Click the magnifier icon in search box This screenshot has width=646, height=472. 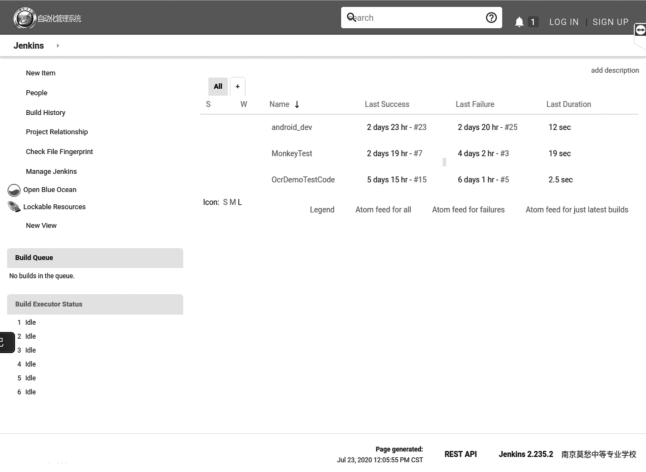351,18
